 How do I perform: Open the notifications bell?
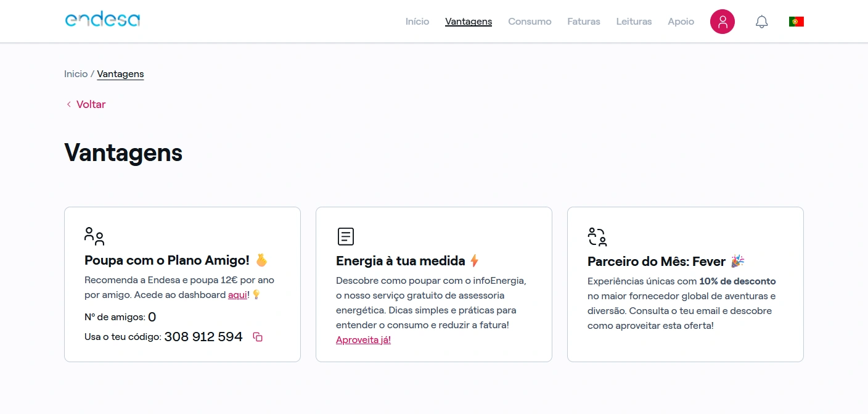click(761, 22)
